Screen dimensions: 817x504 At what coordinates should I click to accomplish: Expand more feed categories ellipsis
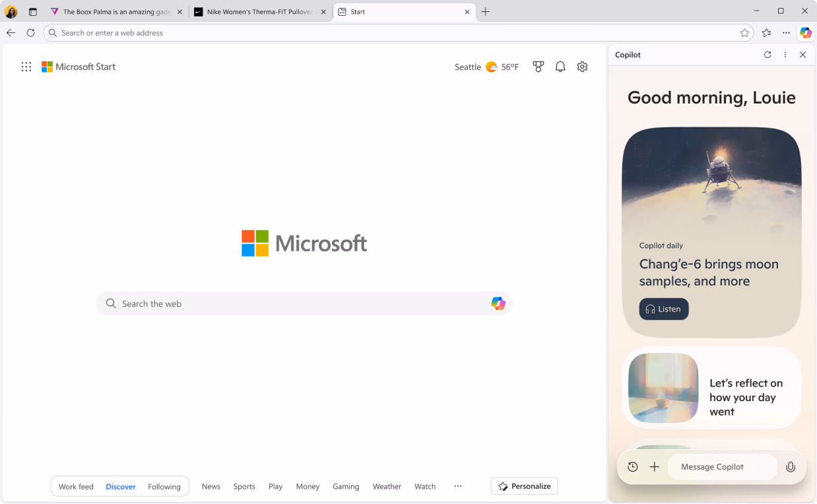coord(458,486)
